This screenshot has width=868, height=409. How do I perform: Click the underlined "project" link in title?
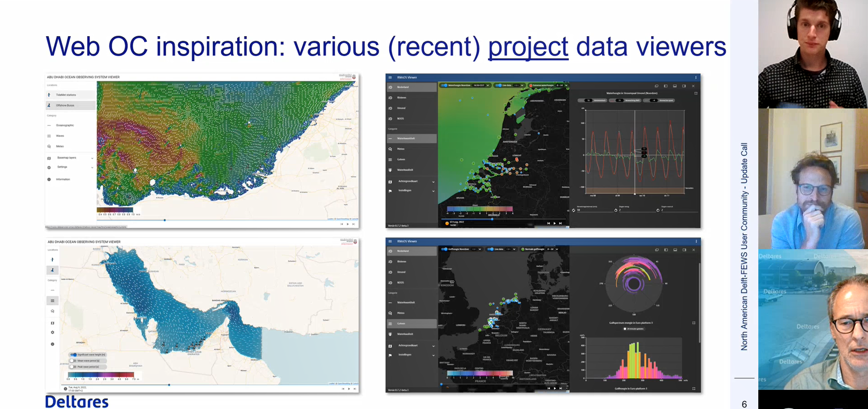click(x=528, y=47)
